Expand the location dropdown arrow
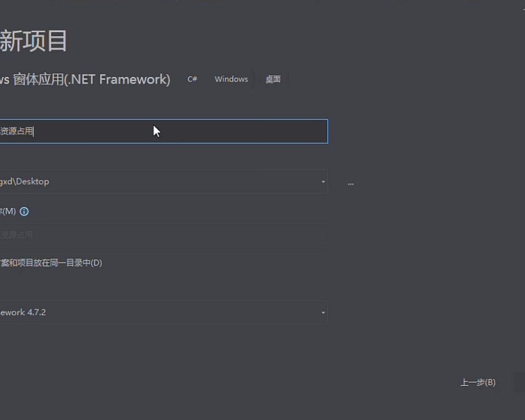Image resolution: width=525 pixels, height=420 pixels. [x=323, y=182]
